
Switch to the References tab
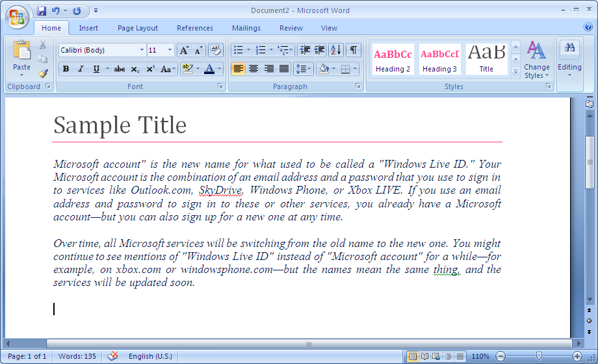[195, 28]
